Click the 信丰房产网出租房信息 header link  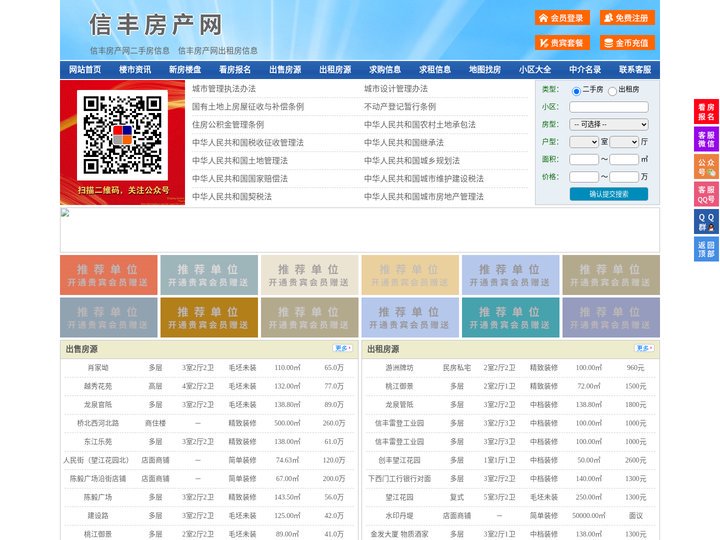[x=218, y=51]
